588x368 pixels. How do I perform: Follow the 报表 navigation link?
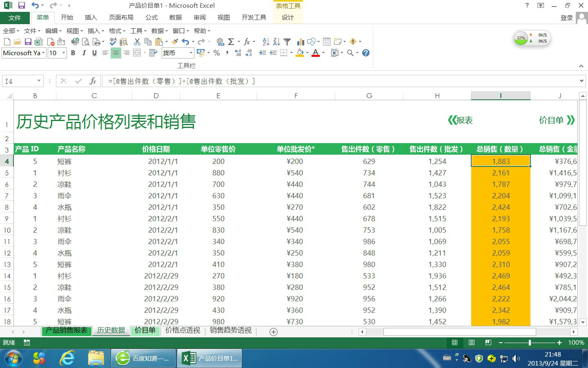(x=461, y=120)
